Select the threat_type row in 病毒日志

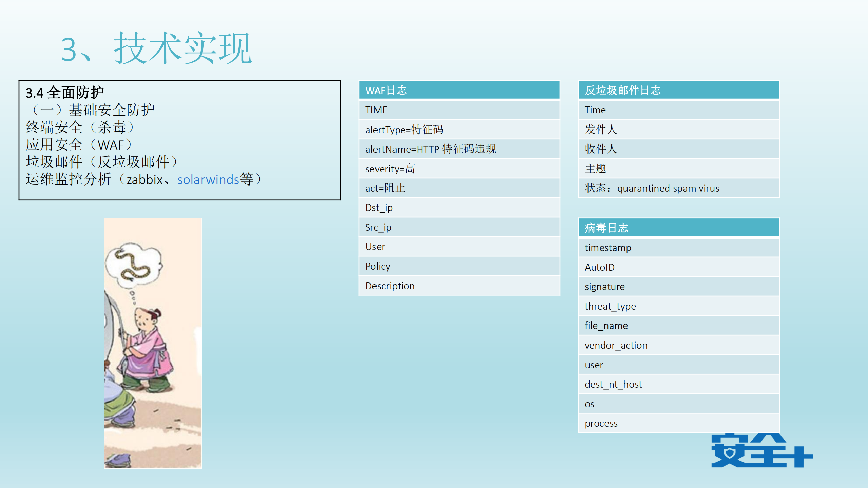coord(678,306)
